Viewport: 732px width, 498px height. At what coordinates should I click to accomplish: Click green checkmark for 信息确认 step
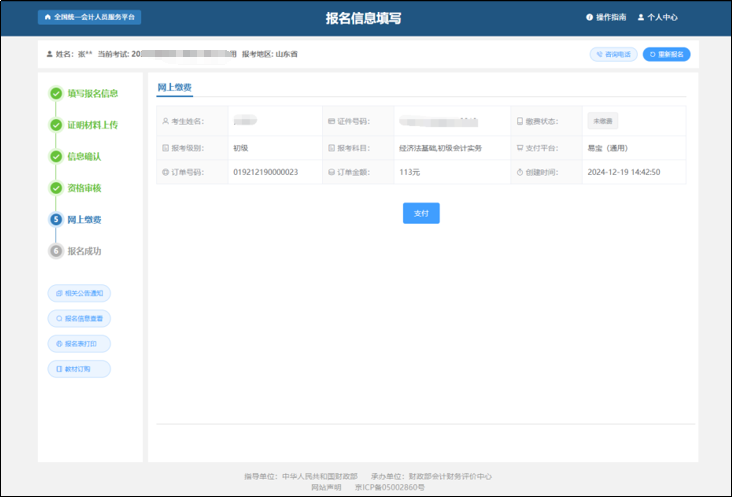click(56, 157)
